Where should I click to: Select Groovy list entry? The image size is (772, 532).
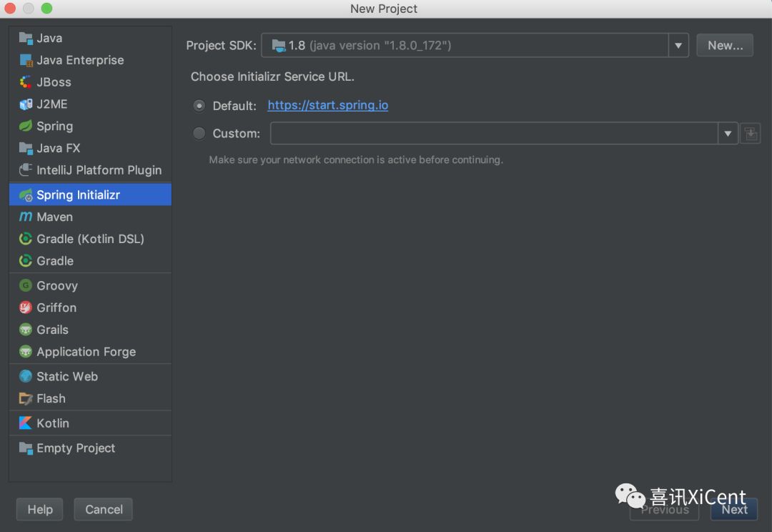click(x=90, y=286)
